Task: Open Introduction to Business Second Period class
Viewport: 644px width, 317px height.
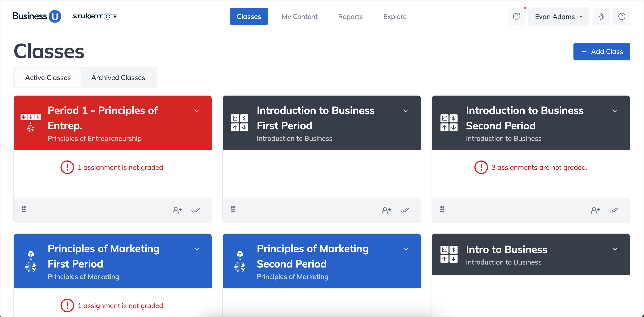Action: pos(524,118)
